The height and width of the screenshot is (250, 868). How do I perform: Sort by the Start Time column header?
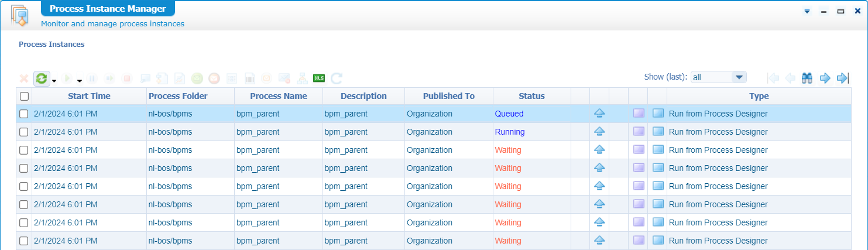click(x=89, y=96)
